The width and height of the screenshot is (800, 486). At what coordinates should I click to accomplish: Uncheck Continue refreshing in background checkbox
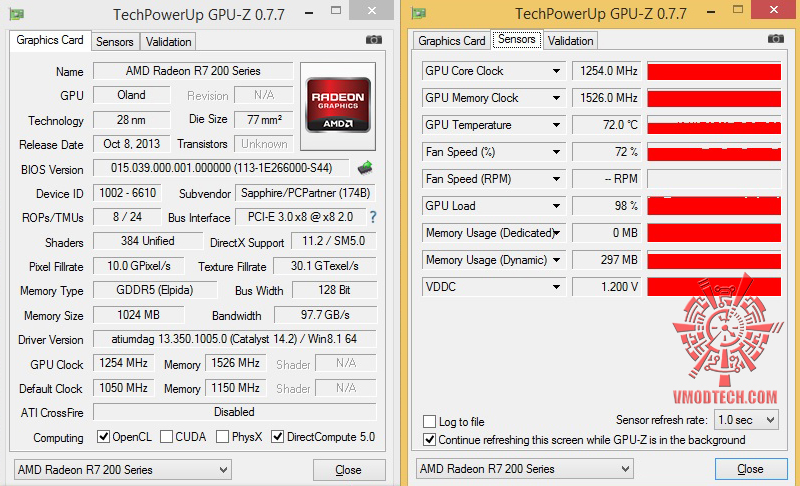(x=430, y=440)
